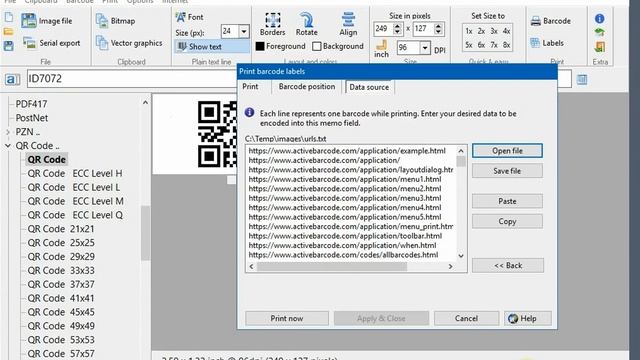Click the memo field's scroll up arrow
Image resolution: width=640 pixels, height=360 pixels.
461,151
